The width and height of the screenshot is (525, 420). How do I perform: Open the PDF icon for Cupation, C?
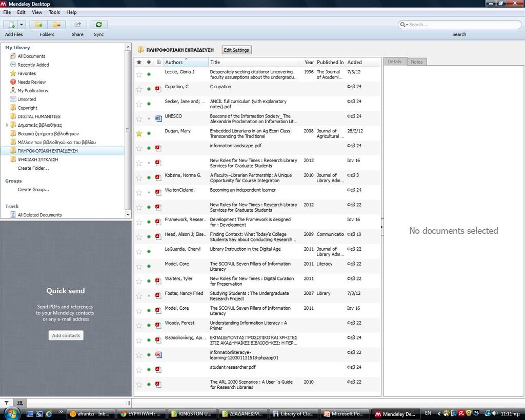click(158, 89)
